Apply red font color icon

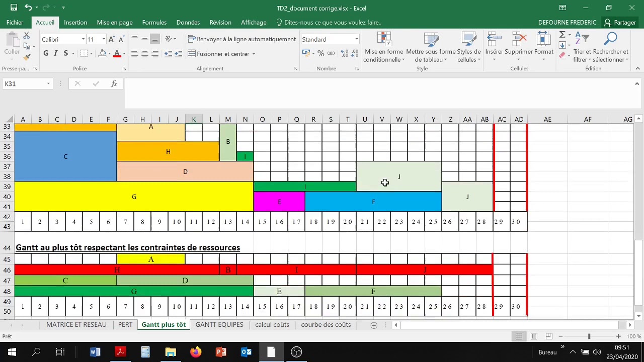117,53
